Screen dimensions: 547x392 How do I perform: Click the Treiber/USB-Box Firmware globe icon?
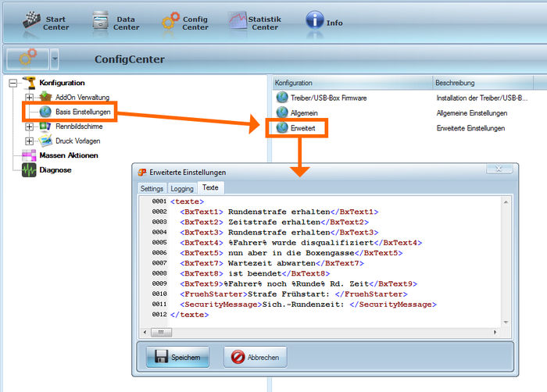pos(282,98)
